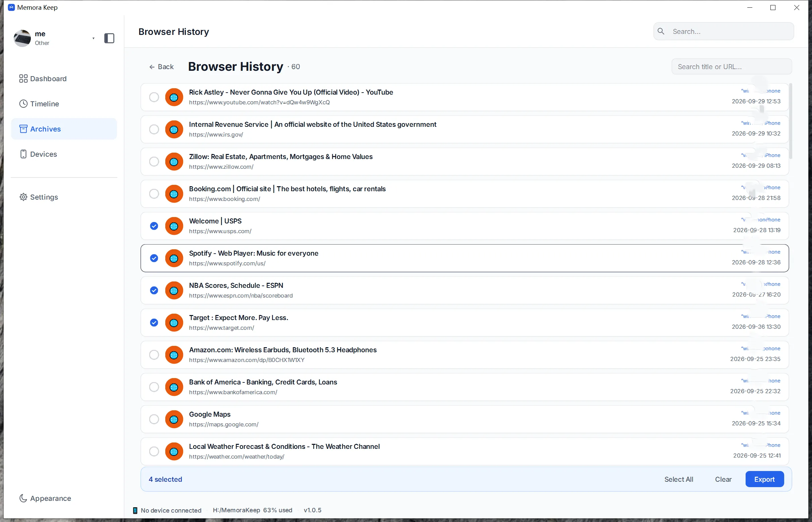Screen dimensions: 812x522
Task: Click the globe icon on IRS row
Action: pyautogui.click(x=174, y=129)
